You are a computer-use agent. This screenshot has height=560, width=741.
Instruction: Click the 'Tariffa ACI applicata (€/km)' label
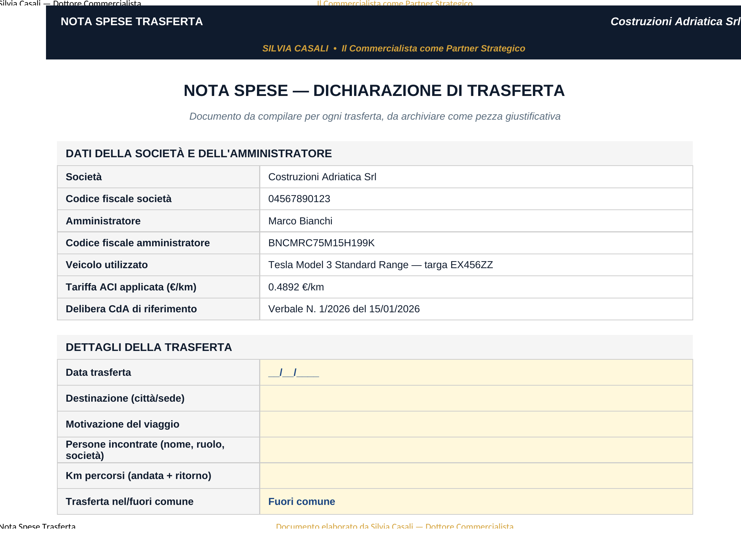coord(131,287)
